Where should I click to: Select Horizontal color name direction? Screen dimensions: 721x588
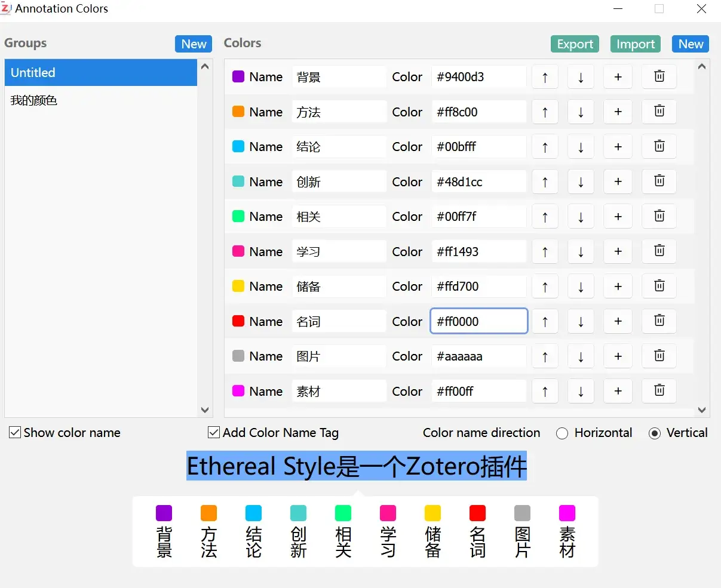562,433
